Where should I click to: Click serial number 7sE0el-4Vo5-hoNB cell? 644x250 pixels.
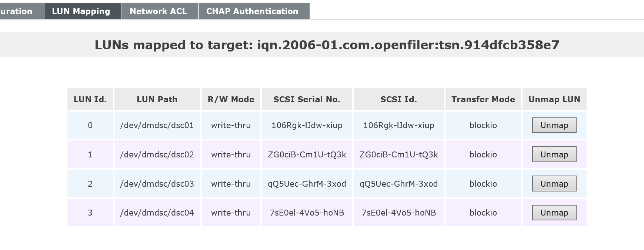[x=307, y=213]
